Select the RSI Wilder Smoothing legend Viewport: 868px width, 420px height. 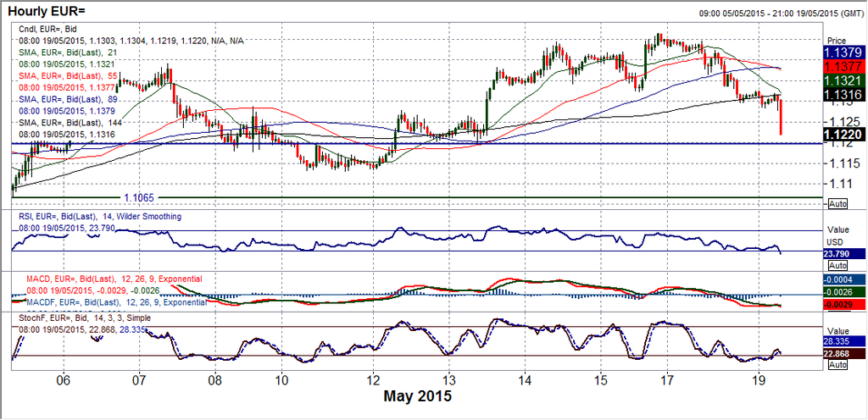tap(100, 217)
